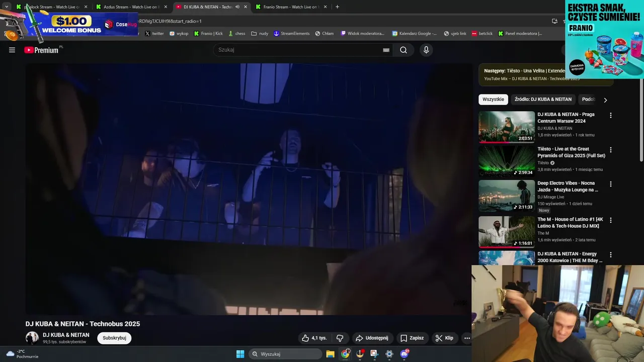Open the on-screen keyboard icon in search
Viewport: 644px width, 362px height.
[386, 50]
